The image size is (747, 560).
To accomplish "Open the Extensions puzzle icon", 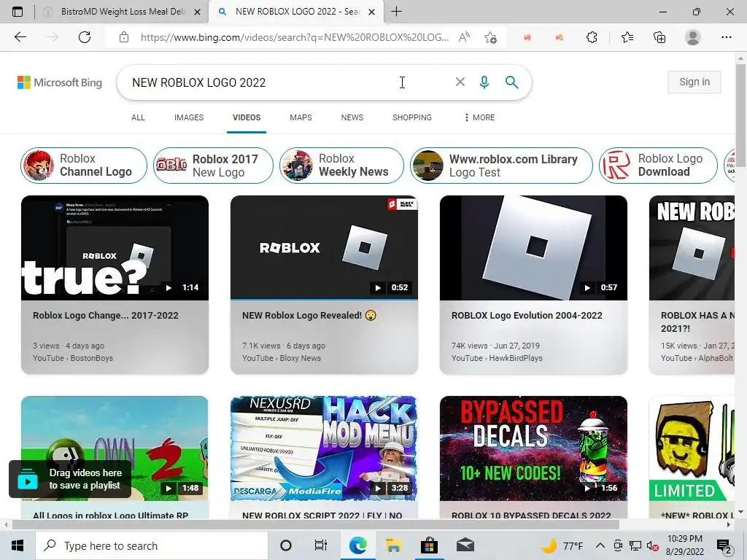I will point(592,37).
